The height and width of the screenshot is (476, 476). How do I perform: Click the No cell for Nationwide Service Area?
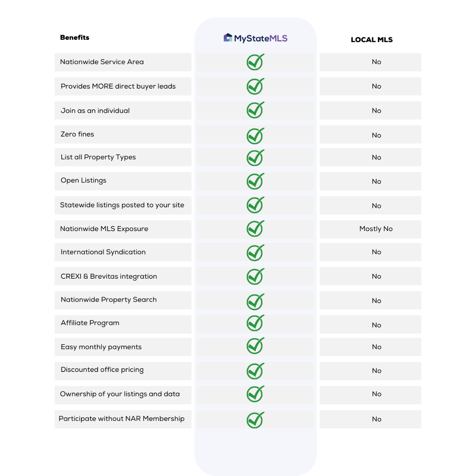tap(376, 62)
